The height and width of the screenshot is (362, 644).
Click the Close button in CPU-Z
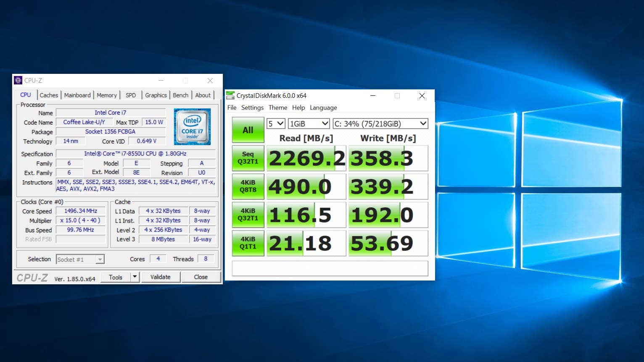[201, 277]
